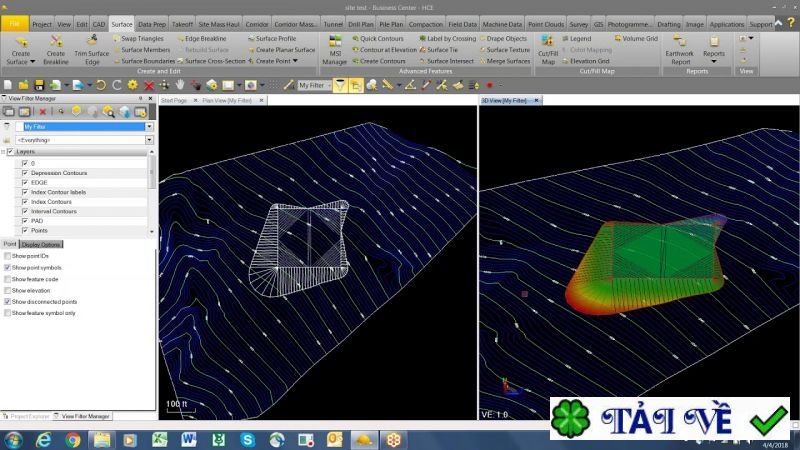Uncheck Show disconnected points
This screenshot has width=800, height=450.
8,301
